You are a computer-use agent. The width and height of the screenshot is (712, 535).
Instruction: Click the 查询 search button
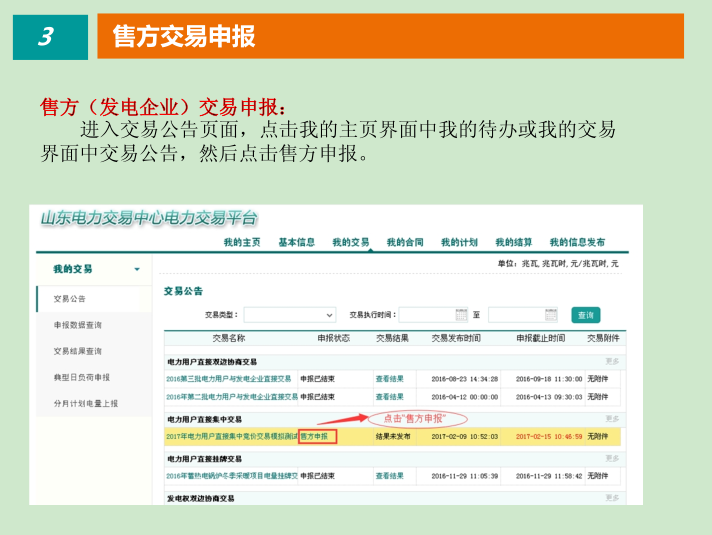(x=585, y=314)
